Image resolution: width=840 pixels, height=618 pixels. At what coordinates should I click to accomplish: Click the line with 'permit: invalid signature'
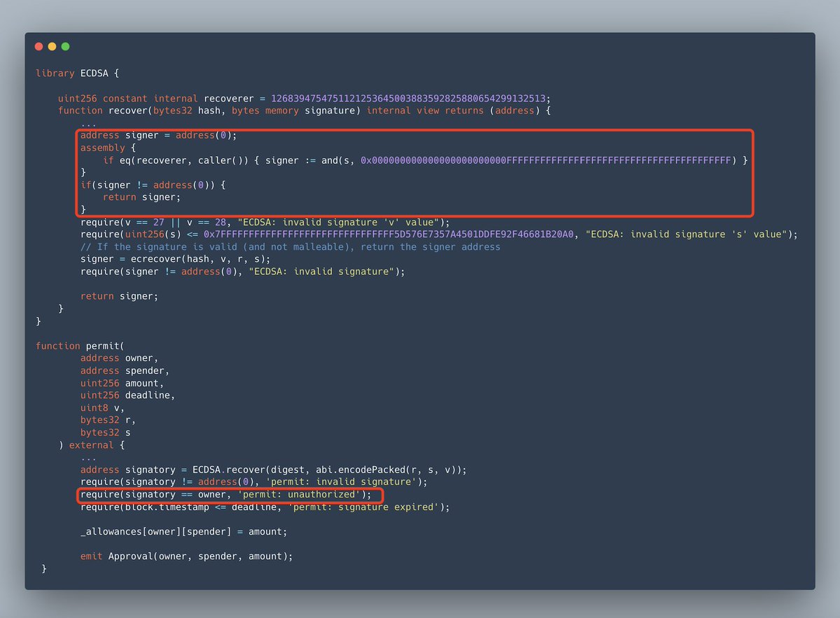point(253,482)
